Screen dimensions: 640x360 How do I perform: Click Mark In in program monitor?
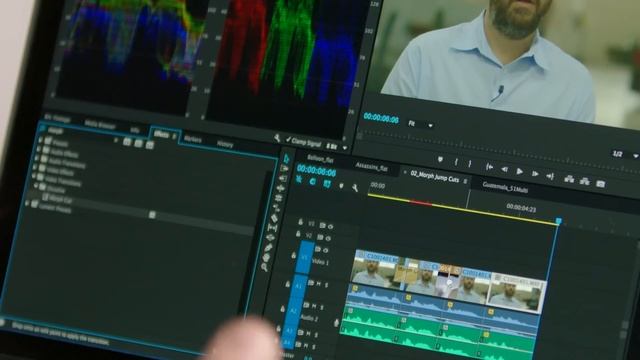(x=456, y=162)
